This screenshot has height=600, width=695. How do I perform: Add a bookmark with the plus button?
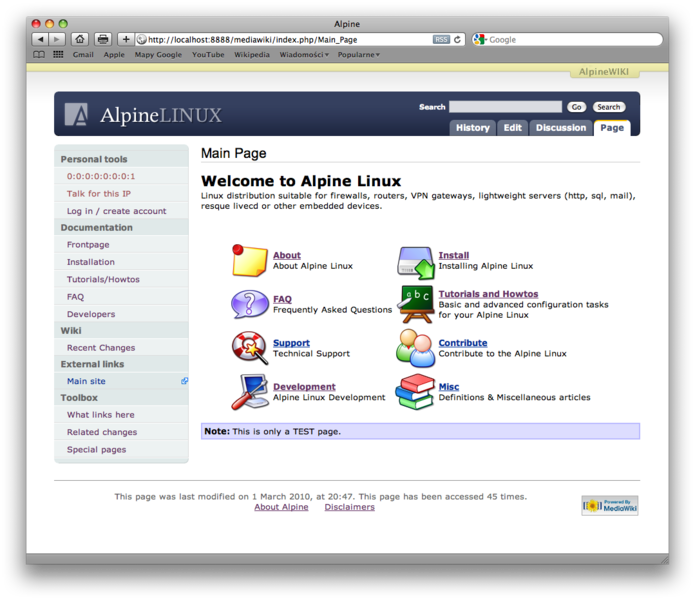pos(126,39)
